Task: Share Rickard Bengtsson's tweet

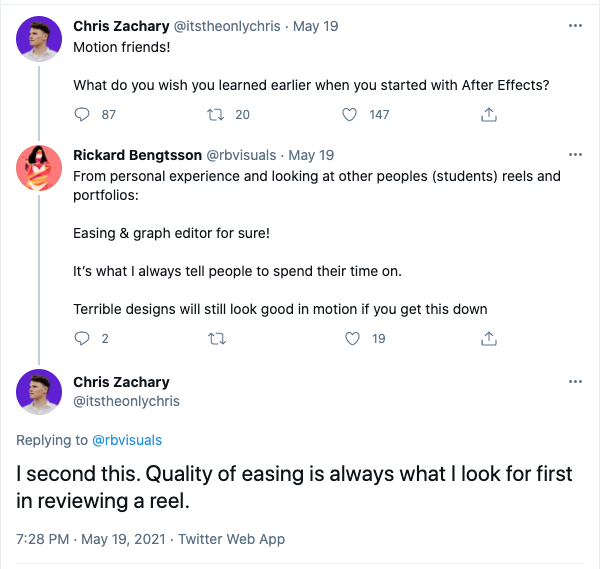Action: [489, 339]
